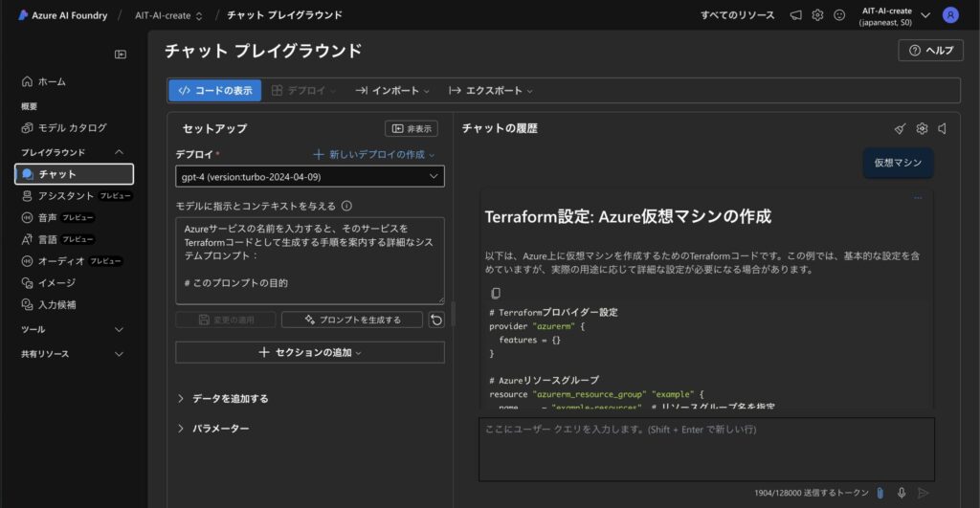This screenshot has height=508, width=980.
Task: Select チャット playground in the sidebar
Action: pyautogui.click(x=74, y=174)
